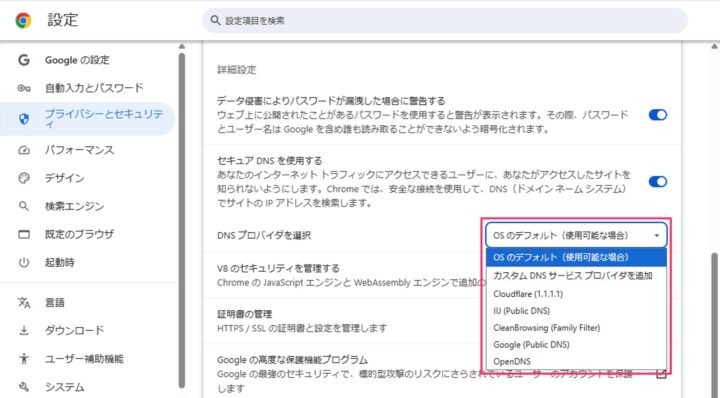Select CleanBrowsing (Family Filter) option
This screenshot has height=398, width=720.
click(576, 328)
